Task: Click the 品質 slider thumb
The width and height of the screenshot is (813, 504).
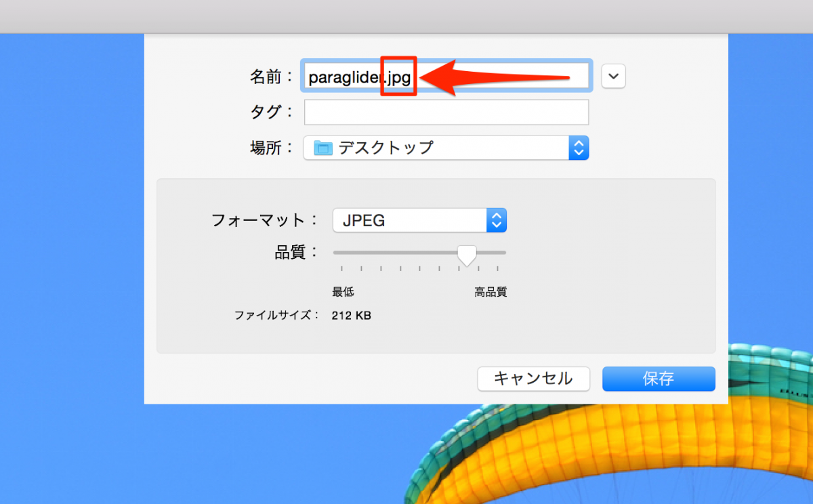Action: [x=466, y=255]
